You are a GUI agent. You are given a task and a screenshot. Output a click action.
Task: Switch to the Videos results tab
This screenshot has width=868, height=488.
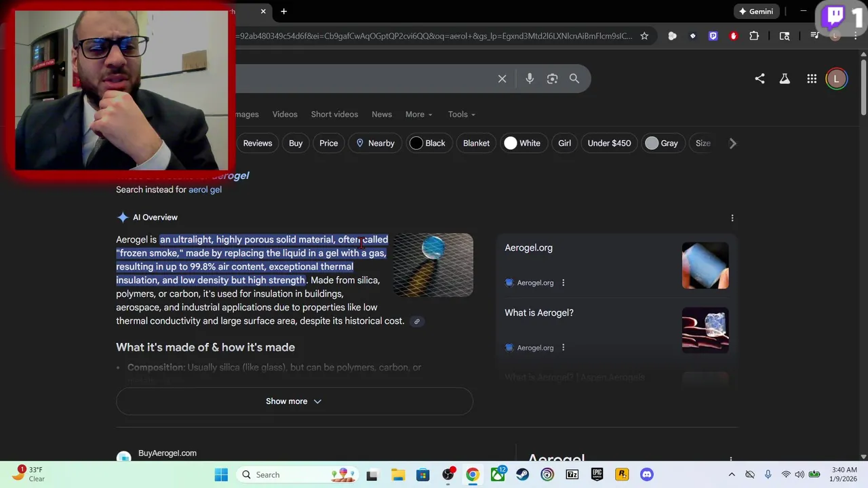(285, 114)
